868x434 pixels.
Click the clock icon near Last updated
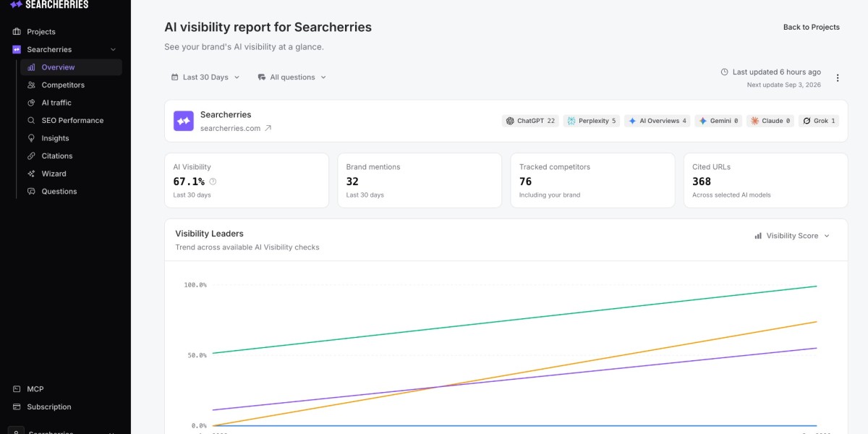click(725, 72)
